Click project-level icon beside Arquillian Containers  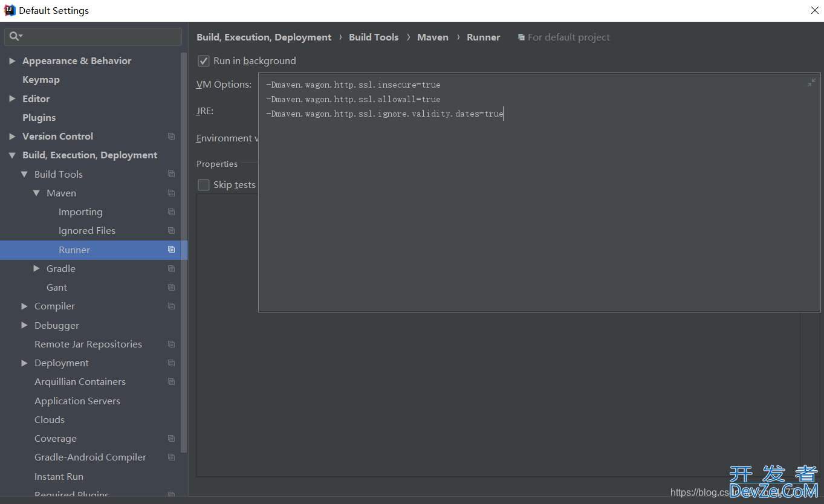pos(172,382)
